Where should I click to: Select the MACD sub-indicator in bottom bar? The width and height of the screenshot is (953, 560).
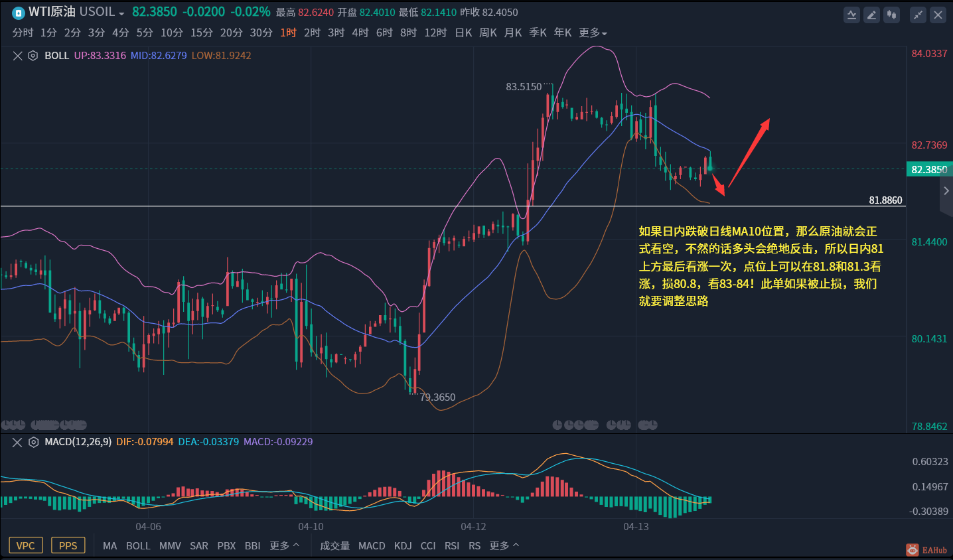click(x=372, y=545)
